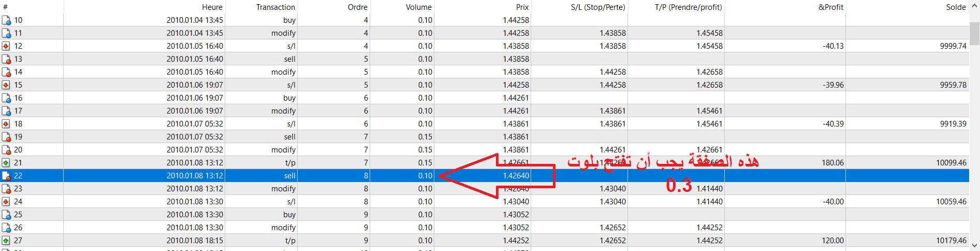The height and width of the screenshot is (251, 980).
Task: Click the modify icon in row 26
Action: [x=6, y=228]
